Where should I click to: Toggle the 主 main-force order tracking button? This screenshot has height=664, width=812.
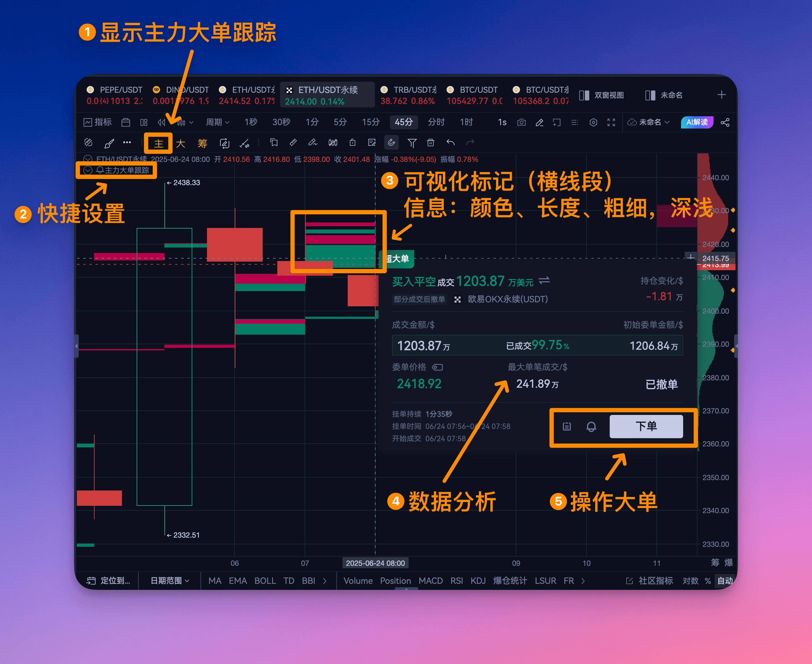158,144
